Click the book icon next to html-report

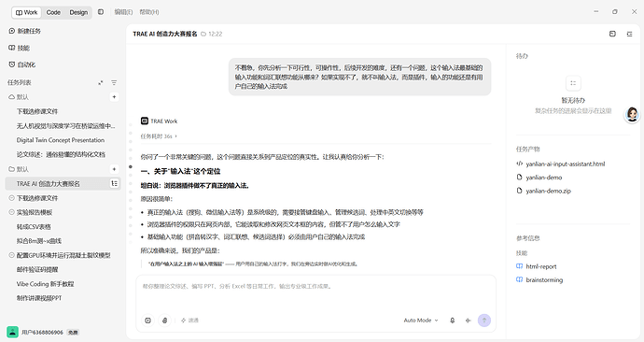(x=520, y=266)
